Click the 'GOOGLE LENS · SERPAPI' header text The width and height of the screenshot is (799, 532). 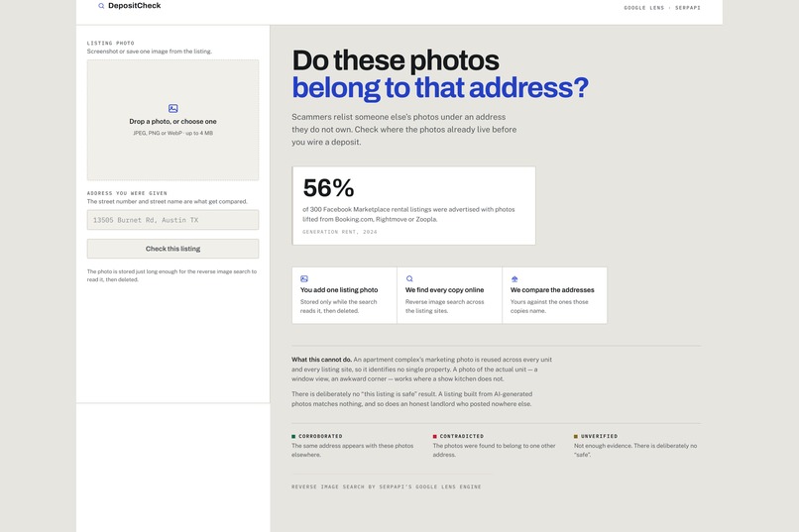[662, 8]
